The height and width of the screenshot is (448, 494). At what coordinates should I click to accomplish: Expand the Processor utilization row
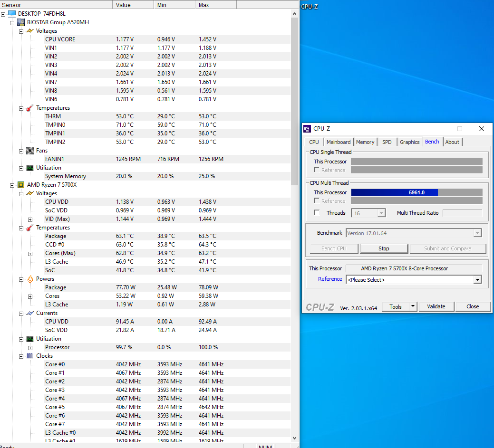(x=30, y=348)
